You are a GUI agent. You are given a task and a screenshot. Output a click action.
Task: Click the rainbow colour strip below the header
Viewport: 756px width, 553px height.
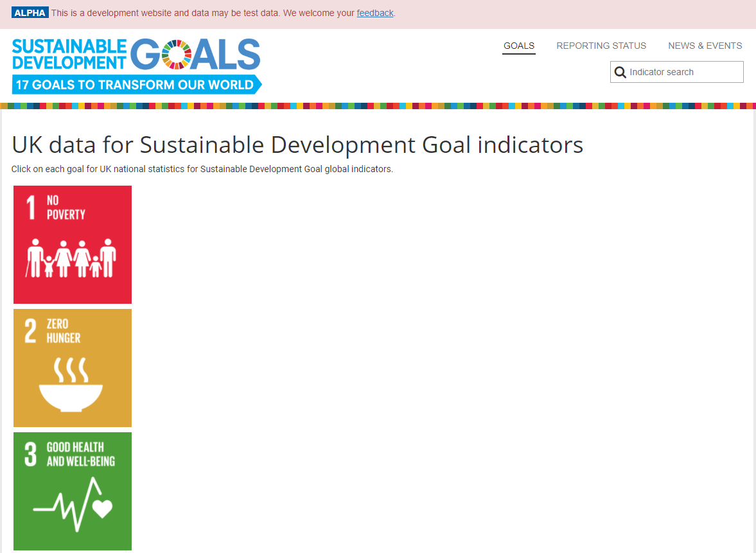(378, 105)
